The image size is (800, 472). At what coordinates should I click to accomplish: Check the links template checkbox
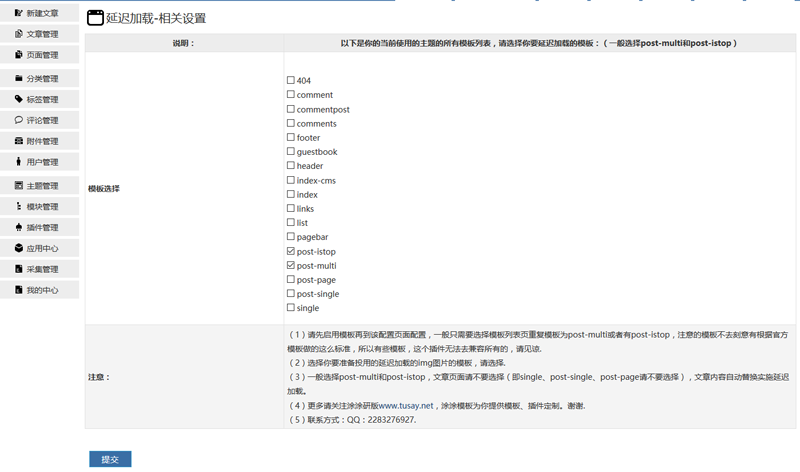coord(291,208)
